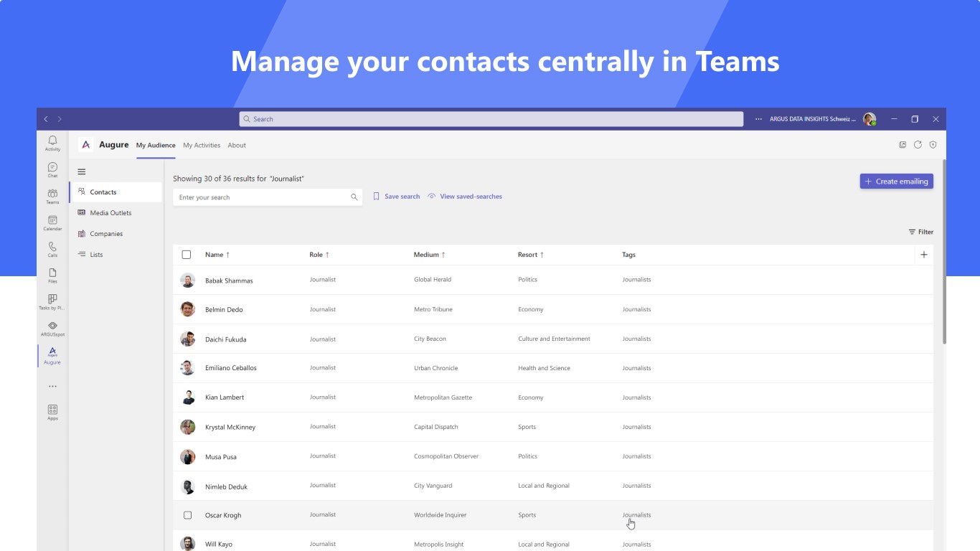The height and width of the screenshot is (551, 980).
Task: Select Belmin Dedo avatar
Action: point(187,309)
